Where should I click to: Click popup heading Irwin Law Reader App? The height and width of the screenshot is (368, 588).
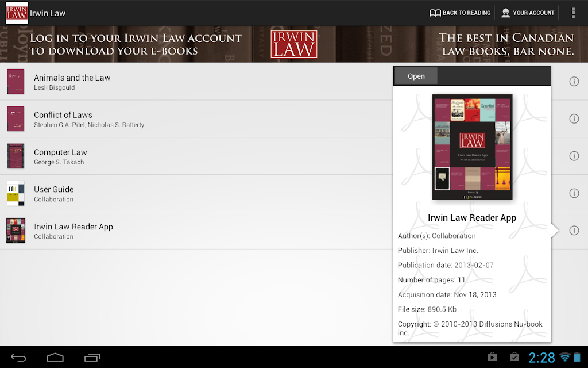472,218
